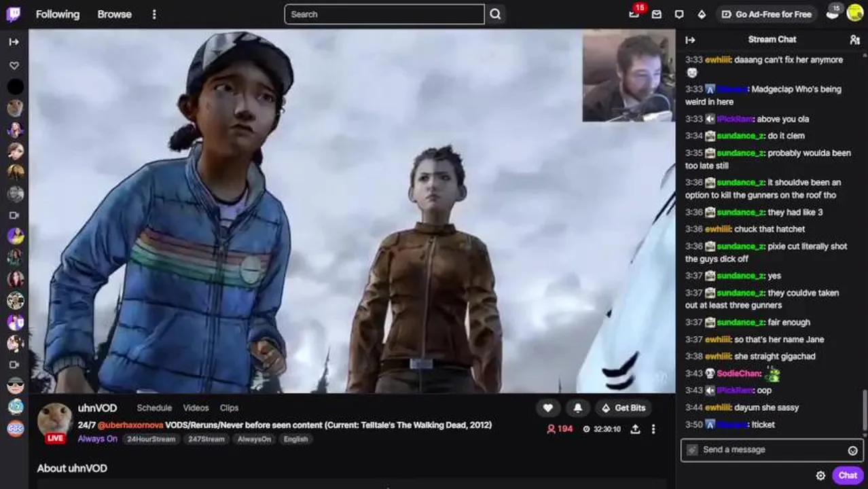Expand the left followed channels sidebar
This screenshot has width=868, height=489.
tap(14, 42)
